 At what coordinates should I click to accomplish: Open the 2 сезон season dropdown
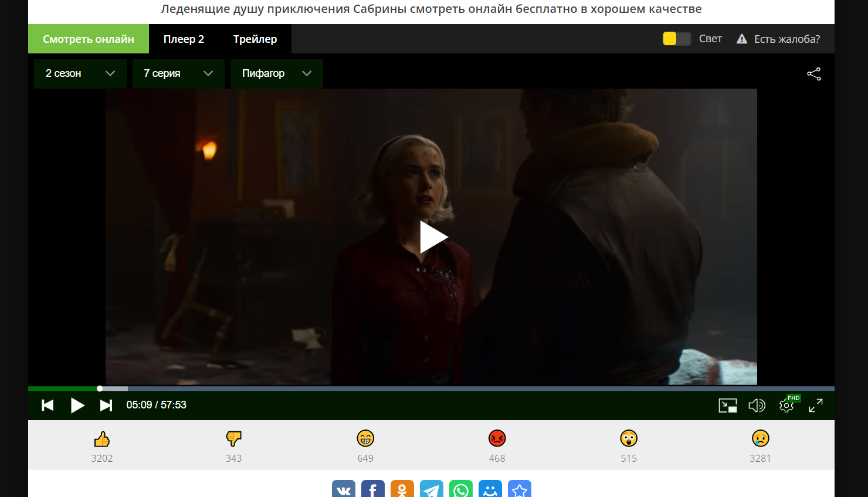80,74
